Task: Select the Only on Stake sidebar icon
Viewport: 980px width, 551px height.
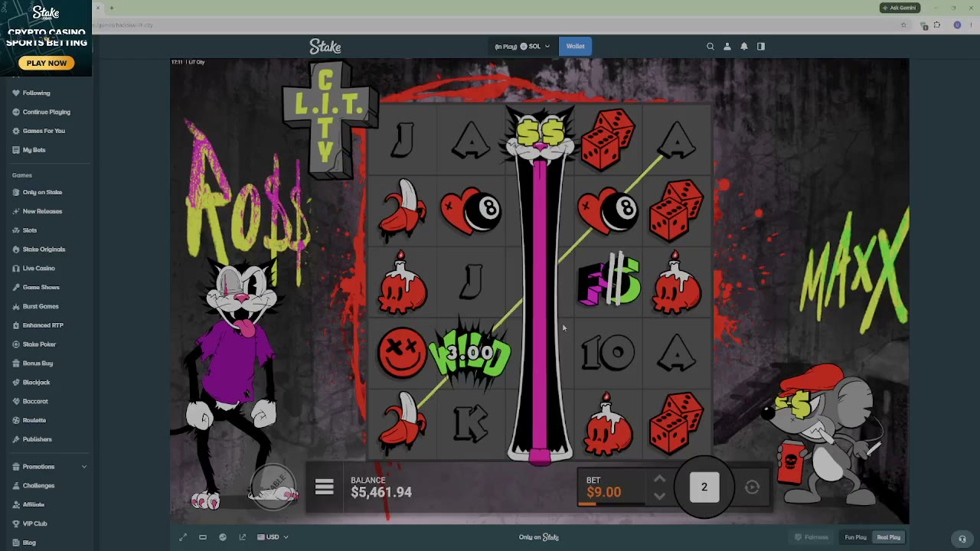Action: [16, 192]
